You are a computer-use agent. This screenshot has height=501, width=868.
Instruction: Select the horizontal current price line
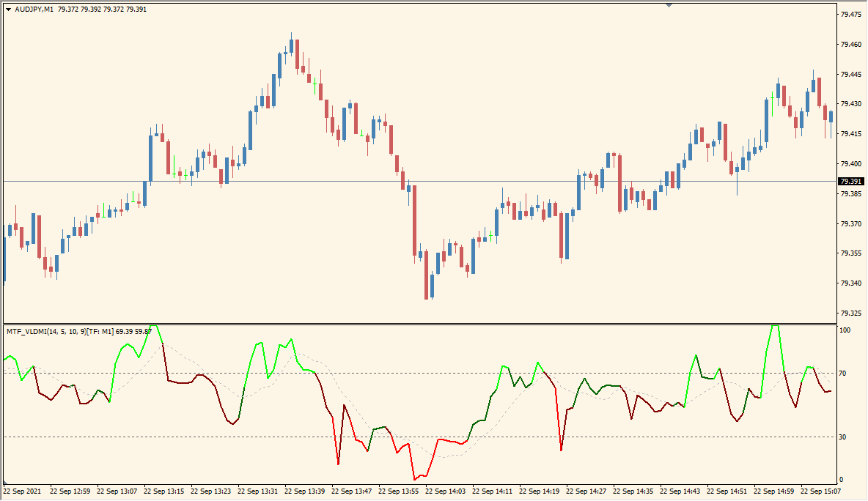(440, 181)
